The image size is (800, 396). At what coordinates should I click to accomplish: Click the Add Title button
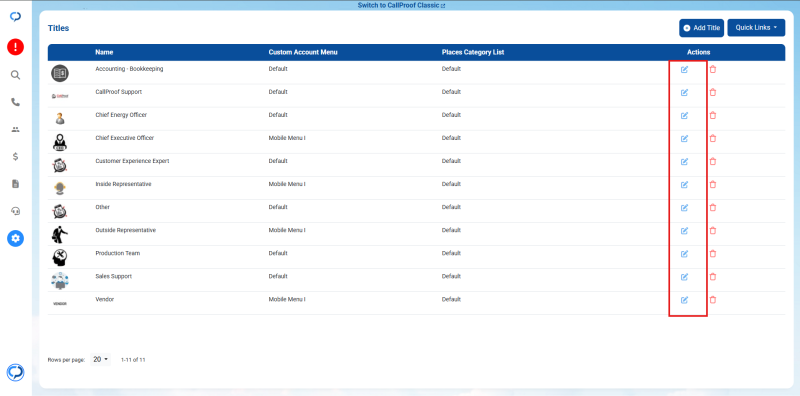tap(702, 28)
